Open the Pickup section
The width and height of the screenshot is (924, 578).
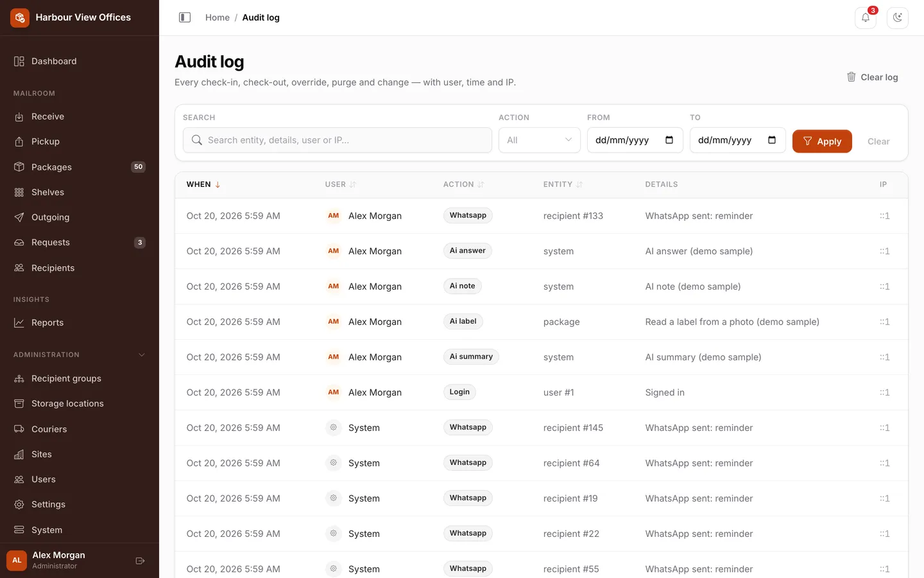tap(80, 141)
